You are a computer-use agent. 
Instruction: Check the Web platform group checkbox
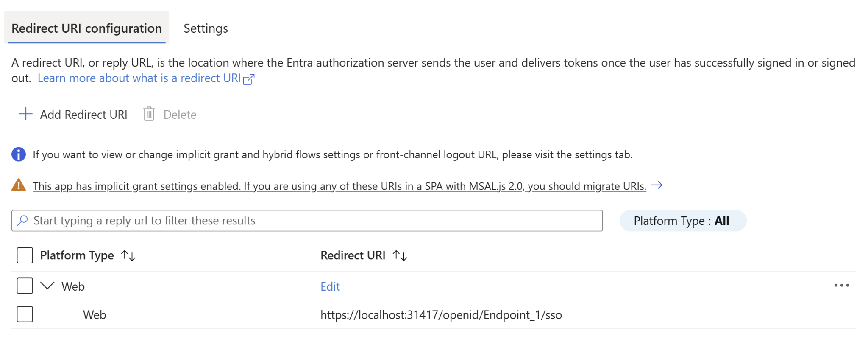(x=25, y=286)
